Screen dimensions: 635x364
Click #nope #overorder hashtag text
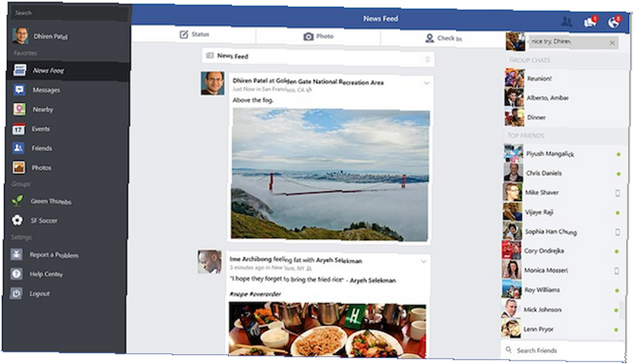[255, 294]
